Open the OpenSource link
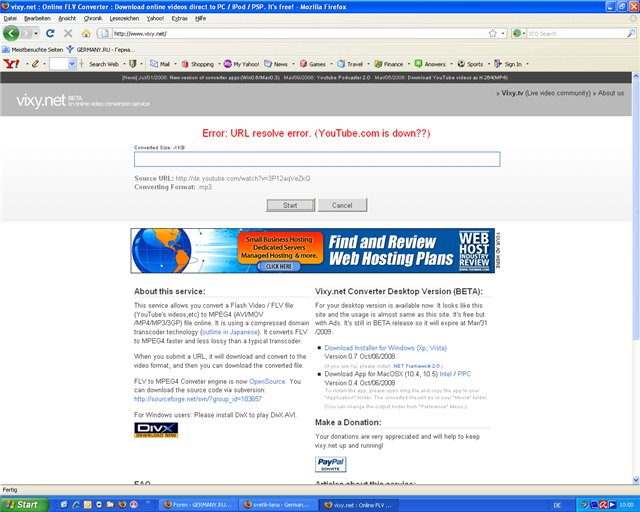 pos(267,381)
